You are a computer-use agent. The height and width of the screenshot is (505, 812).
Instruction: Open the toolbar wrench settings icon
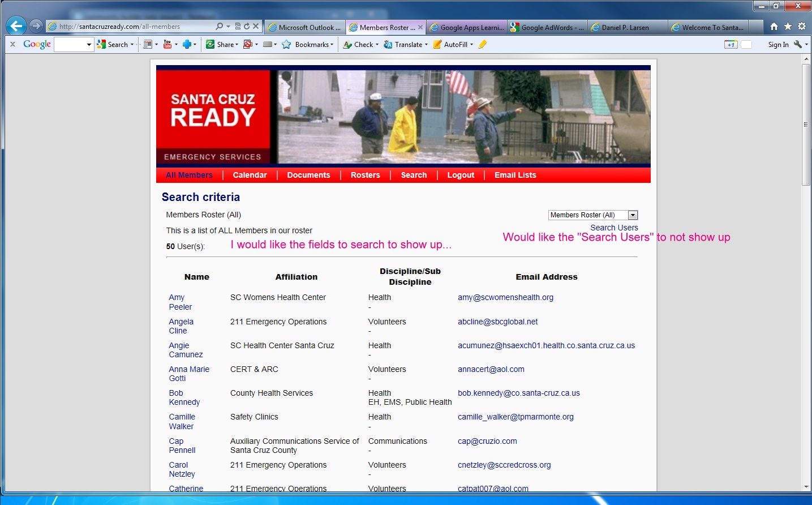pyautogui.click(x=798, y=44)
